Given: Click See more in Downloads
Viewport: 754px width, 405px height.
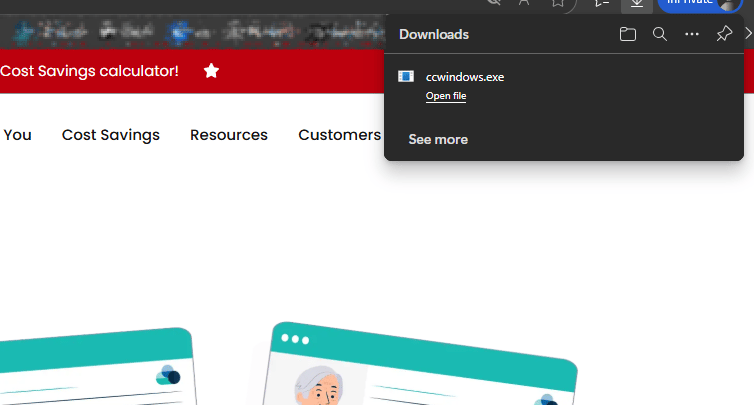Looking at the screenshot, I should pos(438,139).
